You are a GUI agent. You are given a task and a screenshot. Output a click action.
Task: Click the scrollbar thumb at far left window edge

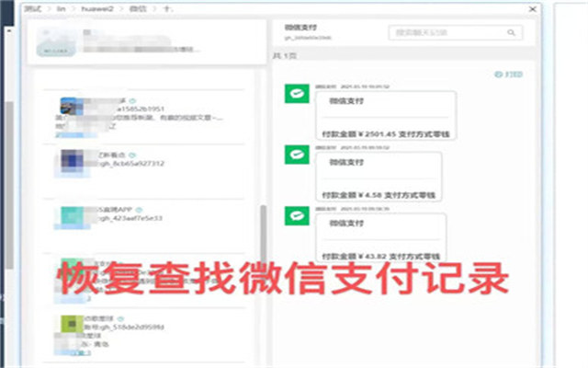[x=10, y=185]
